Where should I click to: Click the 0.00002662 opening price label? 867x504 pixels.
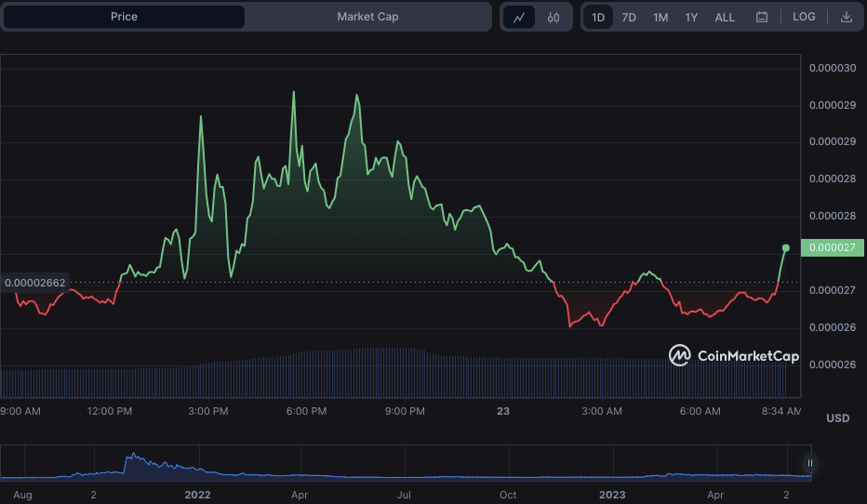(x=35, y=283)
